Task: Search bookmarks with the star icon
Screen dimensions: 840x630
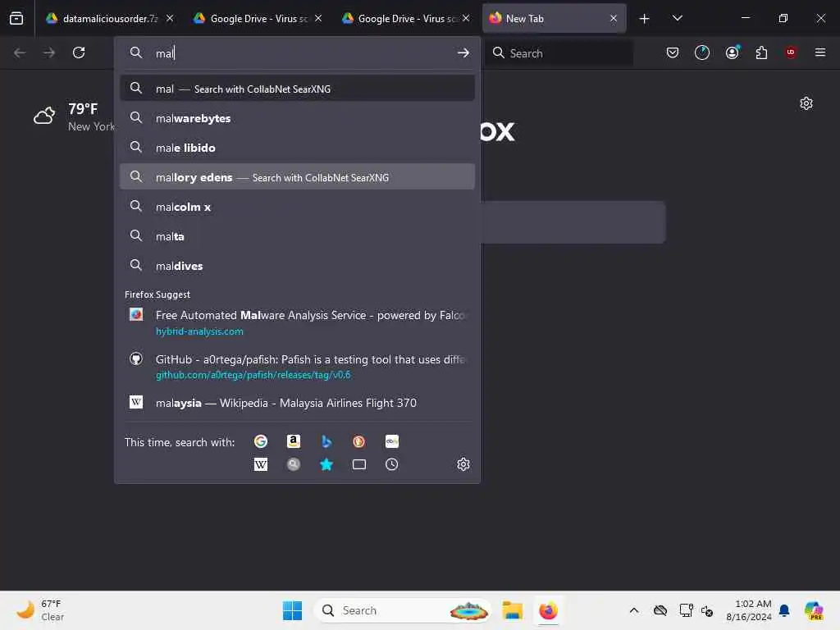Action: tap(326, 464)
